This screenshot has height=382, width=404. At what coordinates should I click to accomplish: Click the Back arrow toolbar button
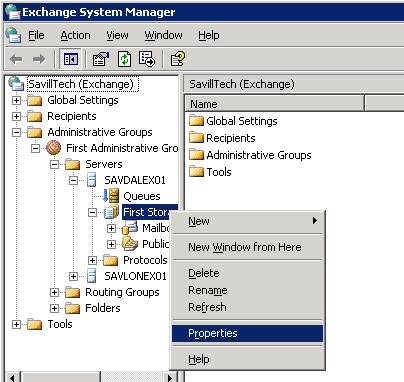[x=16, y=60]
